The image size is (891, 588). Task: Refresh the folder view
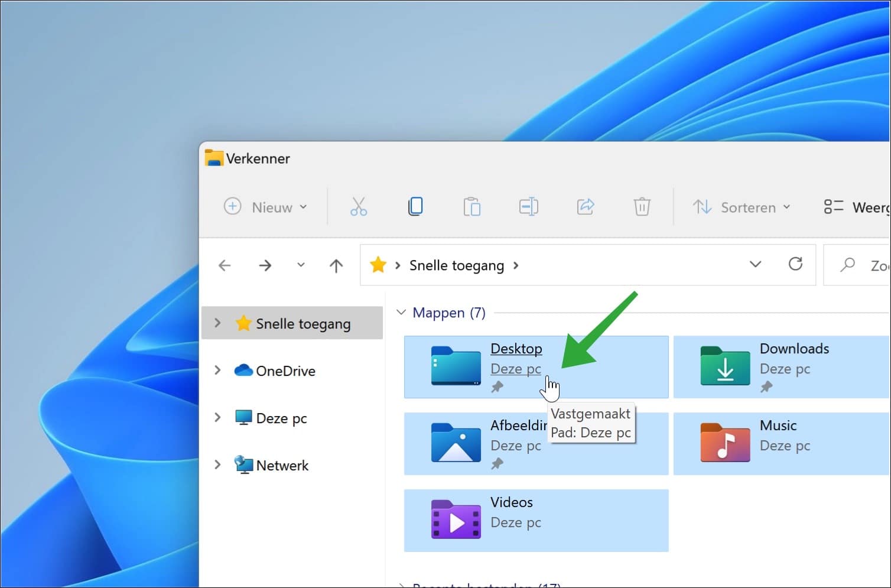click(x=796, y=264)
